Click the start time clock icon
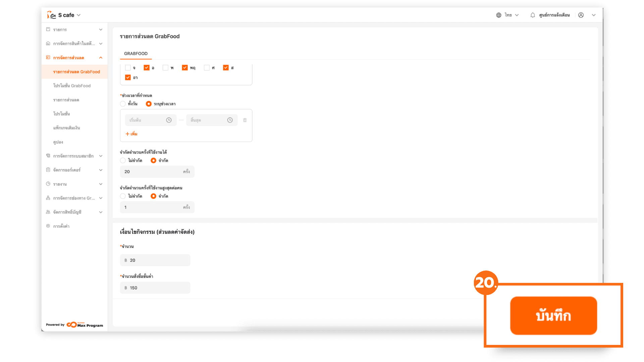Screen dimensions: 644x362 tap(169, 120)
